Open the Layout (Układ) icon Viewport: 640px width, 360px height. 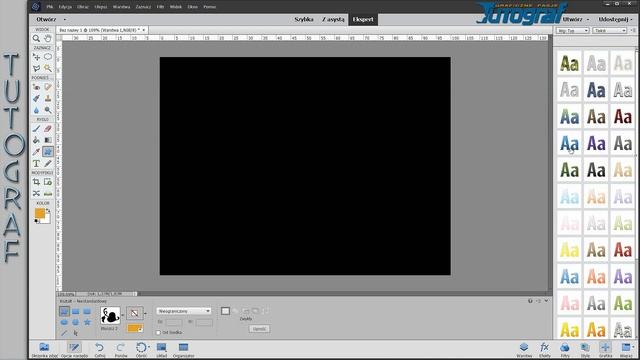click(162, 349)
